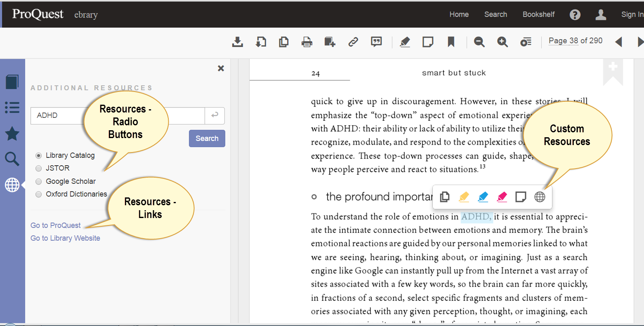Click the user profile icon
The height and width of the screenshot is (326, 644).
point(601,14)
